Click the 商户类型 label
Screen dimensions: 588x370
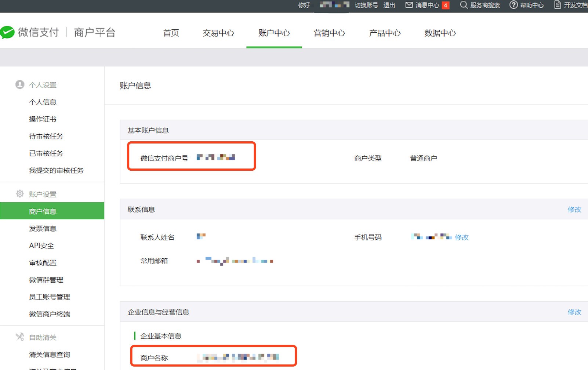[x=368, y=158]
